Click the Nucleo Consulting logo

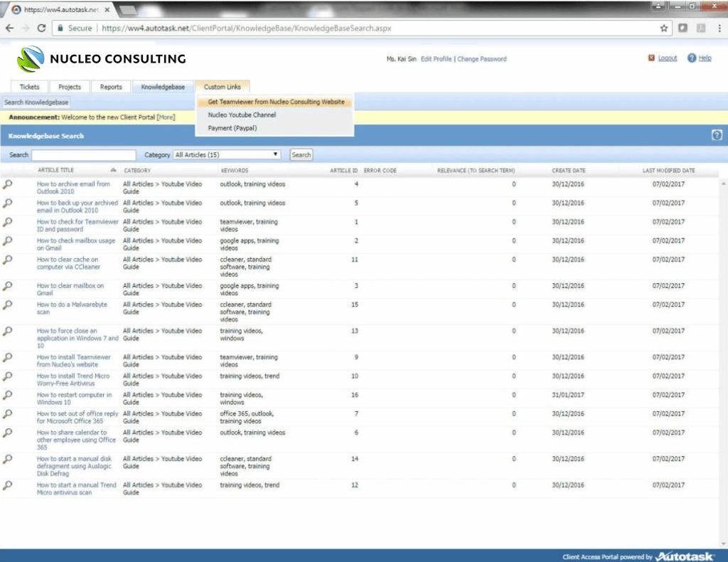[x=101, y=59]
